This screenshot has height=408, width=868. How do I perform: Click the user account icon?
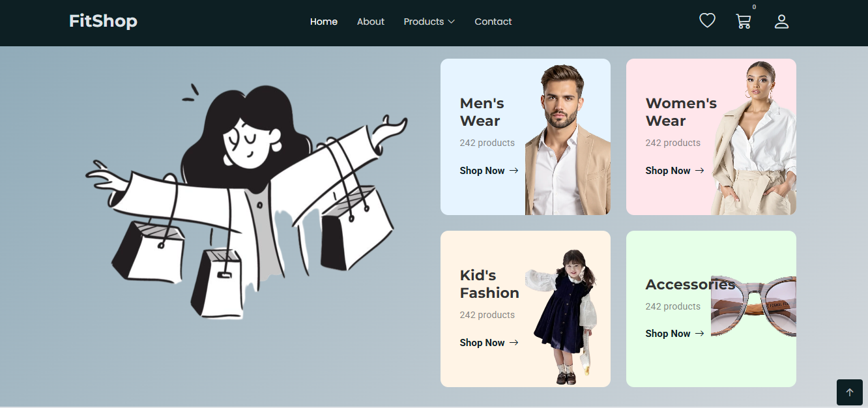[x=781, y=22]
